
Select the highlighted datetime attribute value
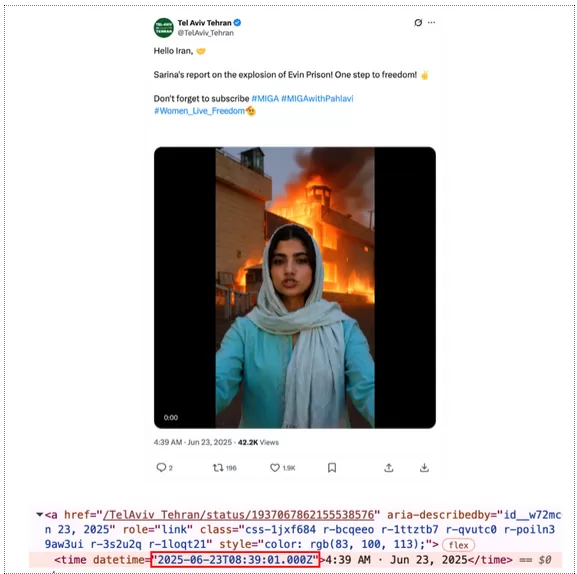235,560
